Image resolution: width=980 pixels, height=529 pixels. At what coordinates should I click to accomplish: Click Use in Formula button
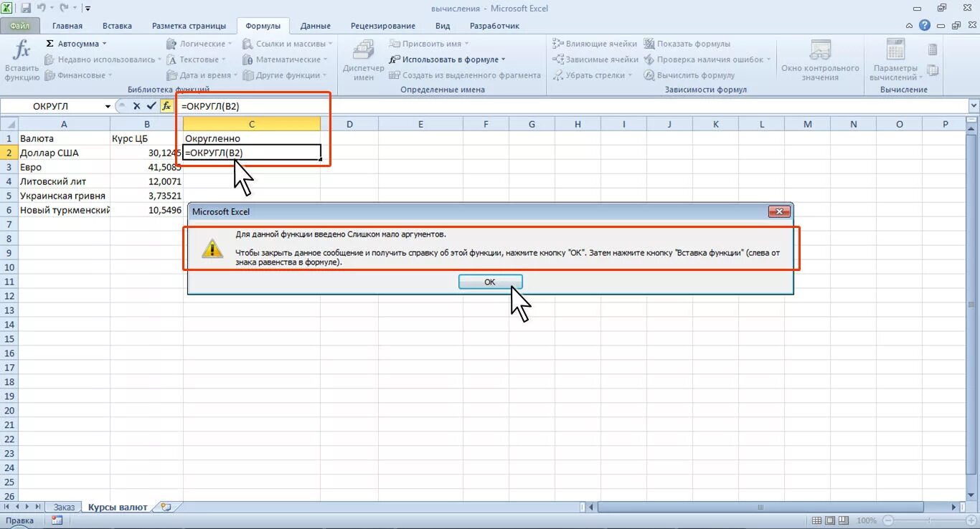pyautogui.click(x=447, y=59)
